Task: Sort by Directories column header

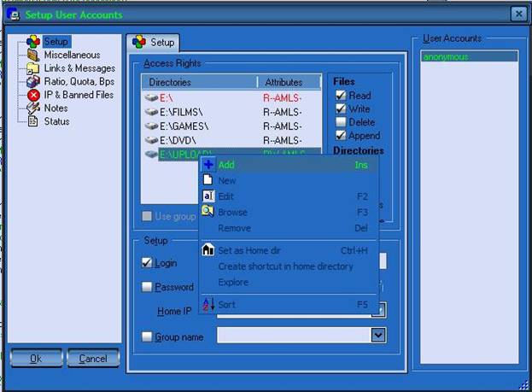Action: point(198,82)
